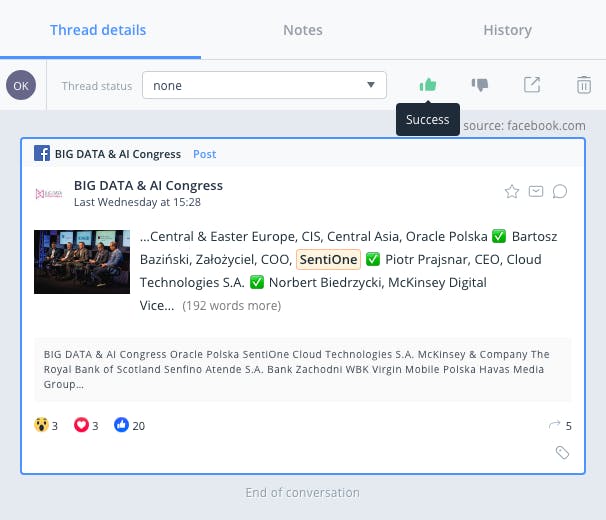The height and width of the screenshot is (520, 606).
Task: Open the History tab
Action: (x=507, y=30)
